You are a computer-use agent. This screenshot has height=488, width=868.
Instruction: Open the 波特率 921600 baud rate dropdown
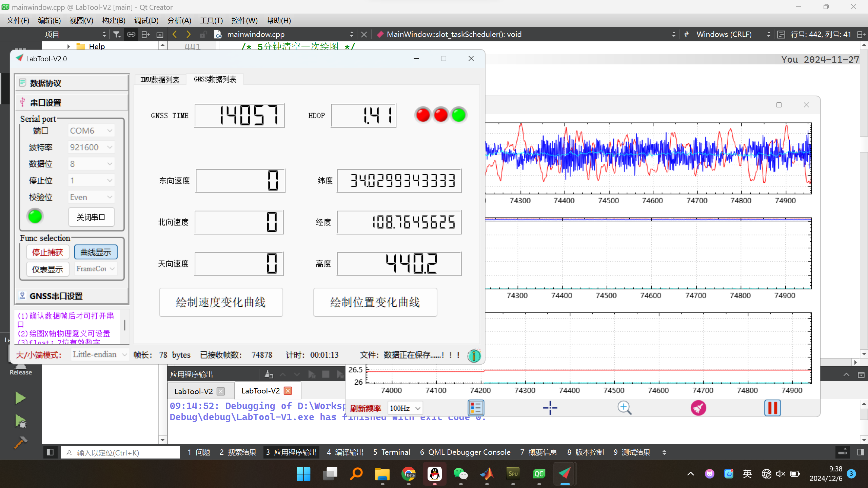point(91,147)
